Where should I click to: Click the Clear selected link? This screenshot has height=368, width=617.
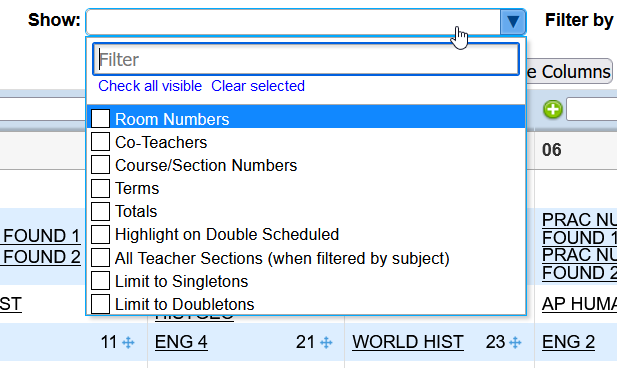pos(258,86)
